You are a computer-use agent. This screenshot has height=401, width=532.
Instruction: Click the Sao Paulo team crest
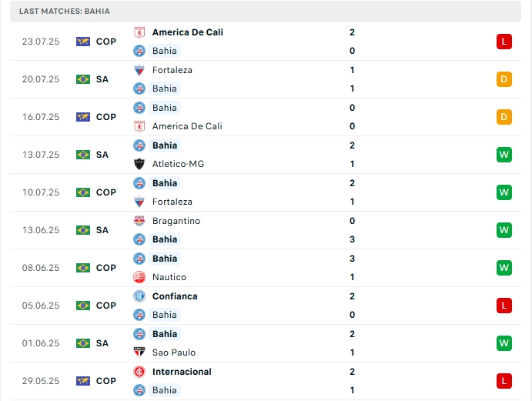click(x=139, y=353)
